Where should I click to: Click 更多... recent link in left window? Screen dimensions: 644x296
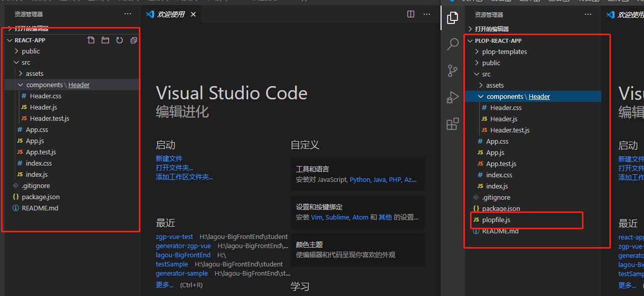coord(164,285)
